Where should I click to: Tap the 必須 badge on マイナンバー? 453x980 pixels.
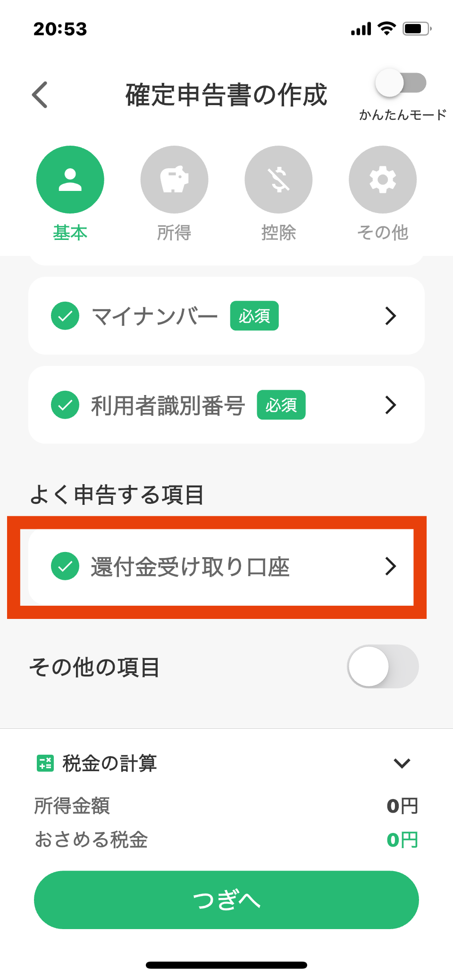pos(254,316)
